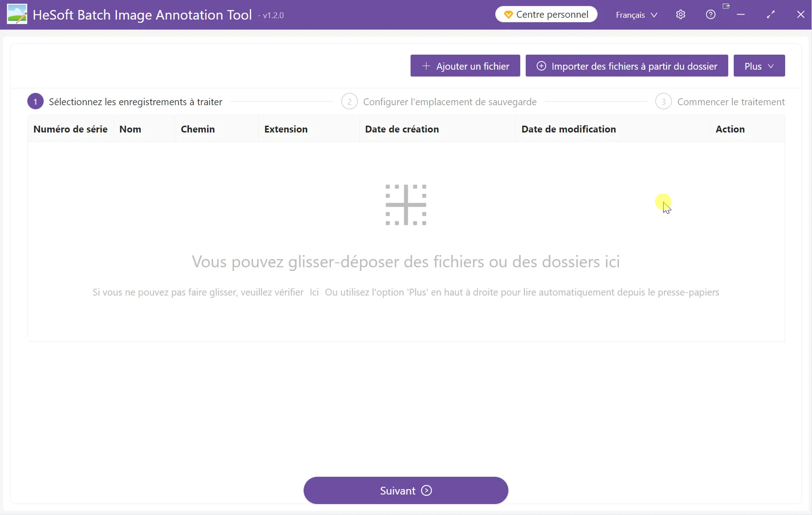Expand the Plus options dropdown
The image size is (812, 515).
759,66
